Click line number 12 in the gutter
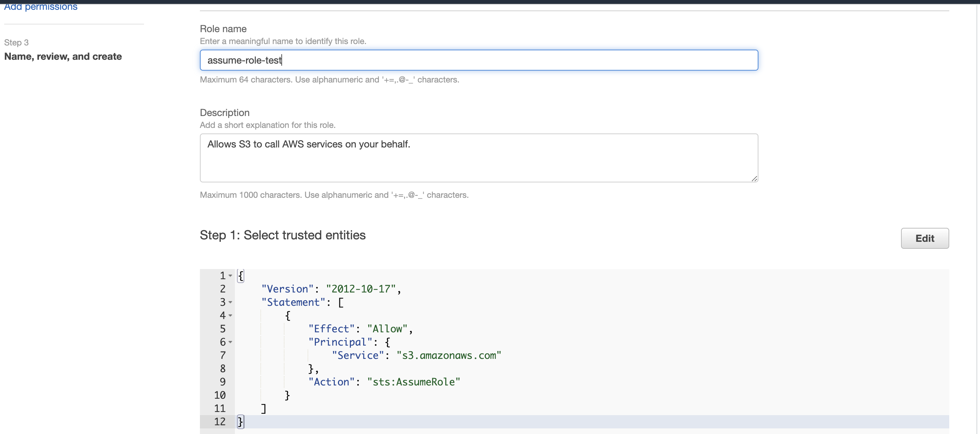This screenshot has height=434, width=980. (x=220, y=421)
